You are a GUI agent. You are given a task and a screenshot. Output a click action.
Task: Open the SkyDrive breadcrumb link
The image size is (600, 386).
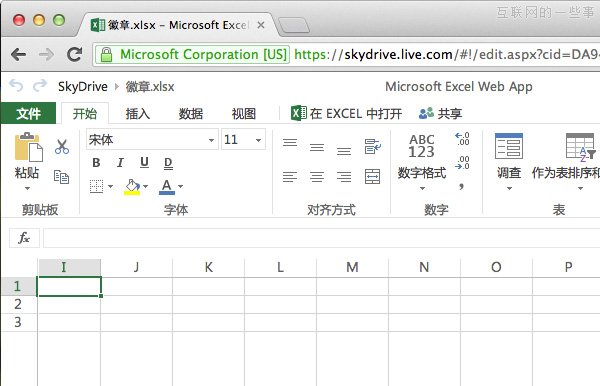pyautogui.click(x=83, y=86)
